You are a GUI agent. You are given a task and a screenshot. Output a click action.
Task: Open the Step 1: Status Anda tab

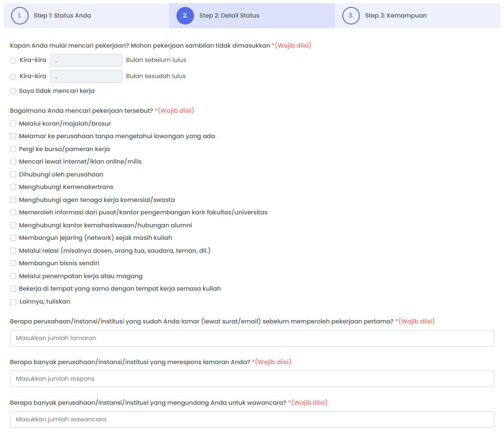coord(62,16)
